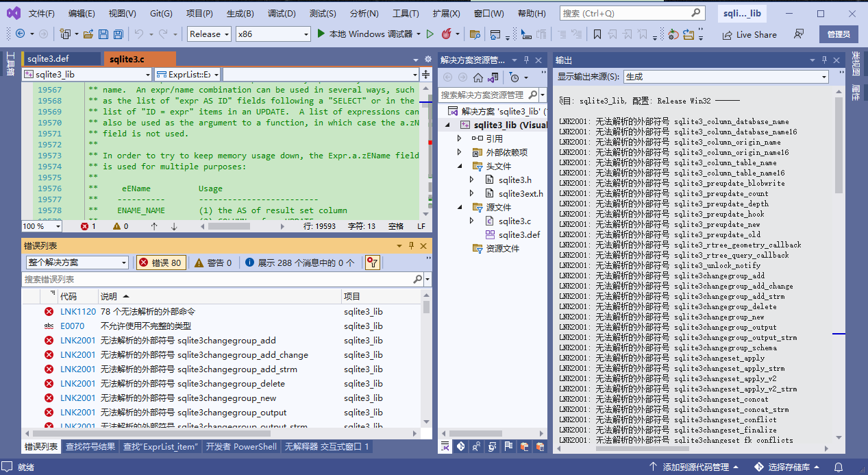Click the find in files folder icon

point(475,34)
